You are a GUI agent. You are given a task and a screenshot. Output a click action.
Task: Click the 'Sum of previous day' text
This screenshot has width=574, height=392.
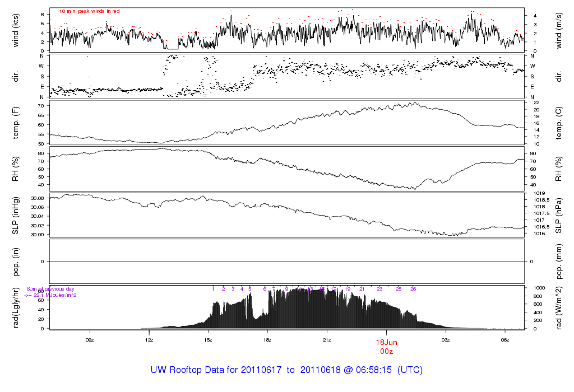click(x=50, y=289)
